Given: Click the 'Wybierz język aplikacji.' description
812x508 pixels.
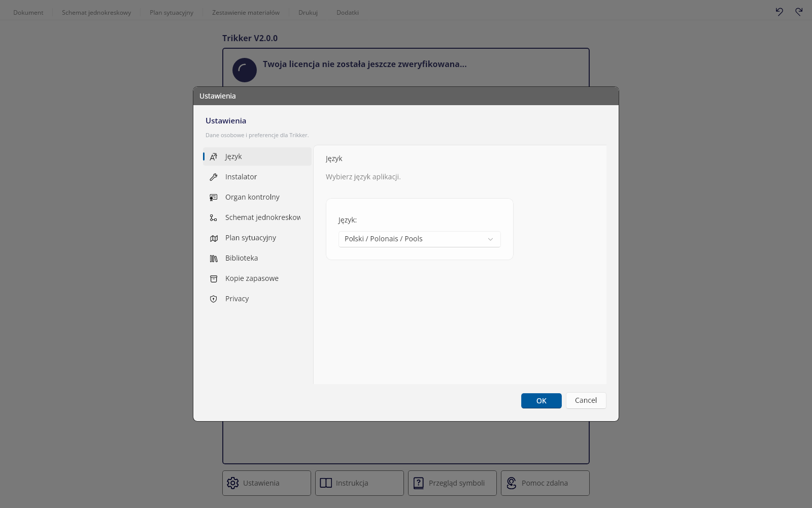Looking at the screenshot, I should coord(363,177).
